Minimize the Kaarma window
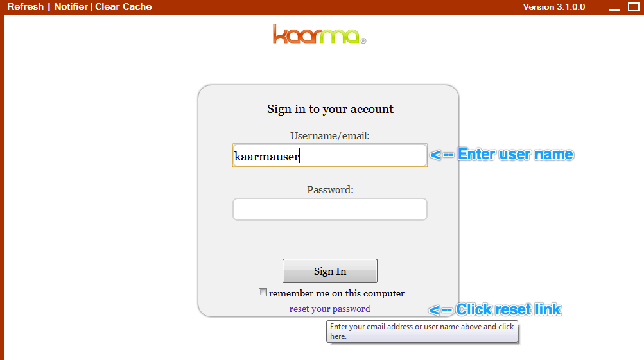The image size is (644, 360). [x=614, y=8]
